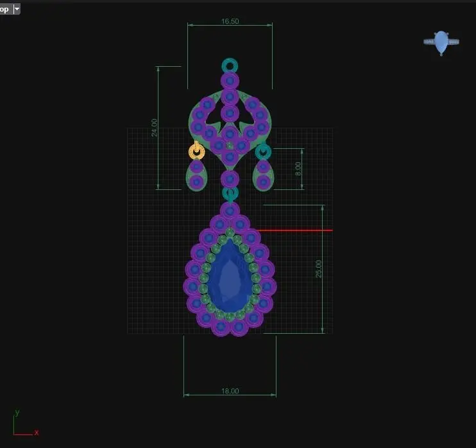Select the 18.00 bottom dimension text
476x448 pixels.
(x=230, y=391)
